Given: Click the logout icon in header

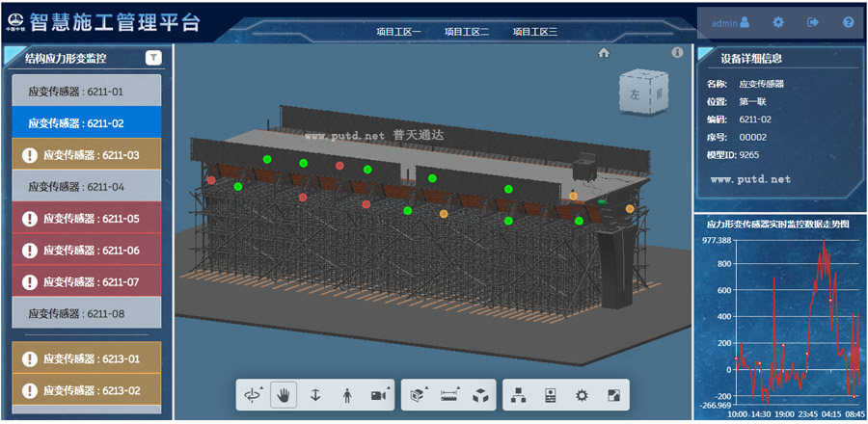Looking at the screenshot, I should 813,22.
